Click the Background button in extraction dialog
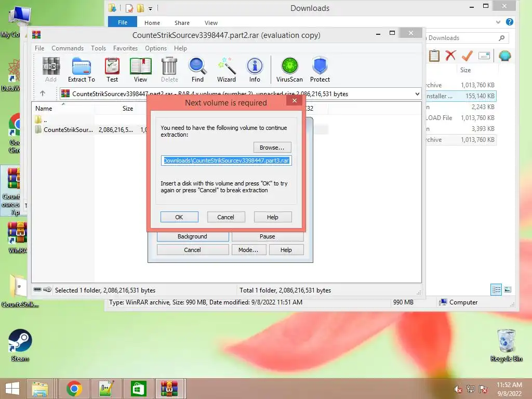This screenshot has height=399, width=532. tap(192, 236)
